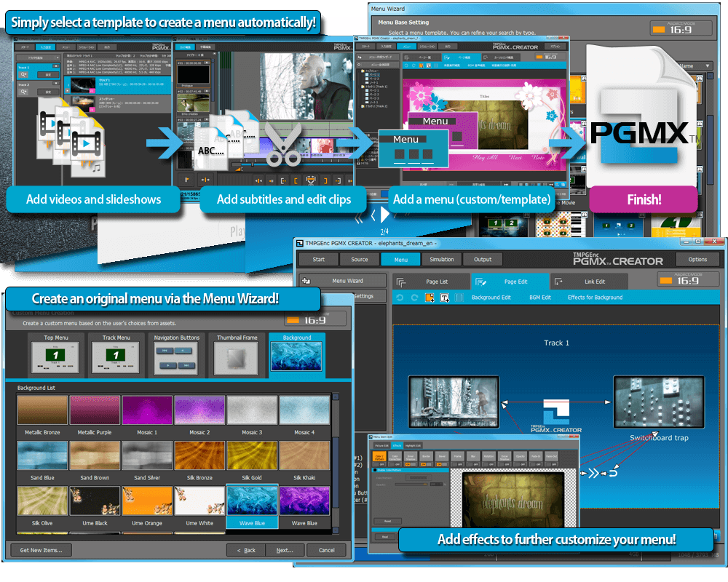Switch to the Simulation tab
The height and width of the screenshot is (582, 728).
click(442, 260)
